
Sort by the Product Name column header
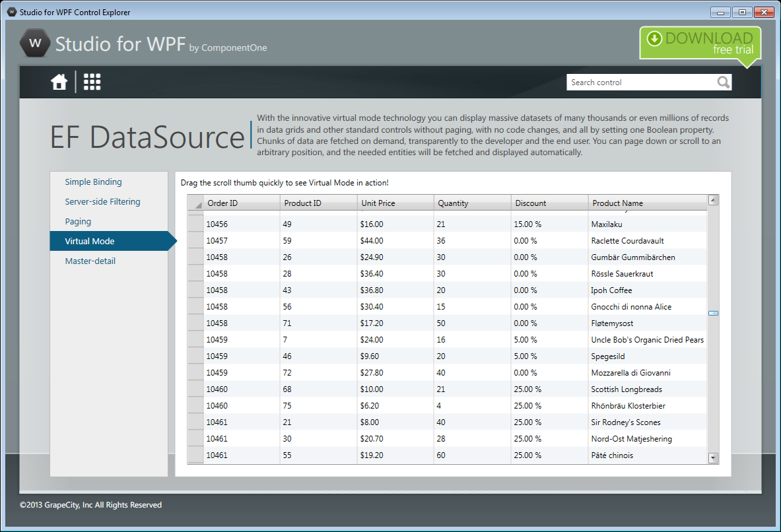click(648, 203)
